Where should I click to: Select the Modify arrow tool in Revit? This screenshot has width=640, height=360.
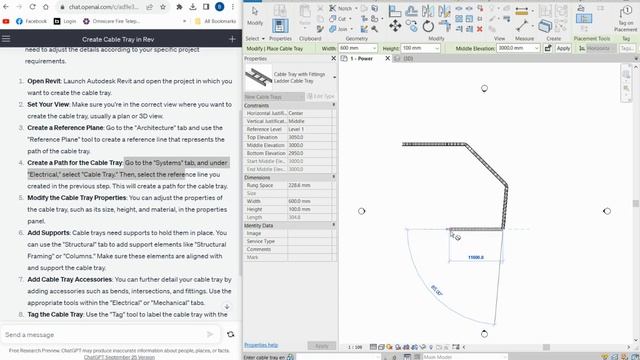pos(255,16)
